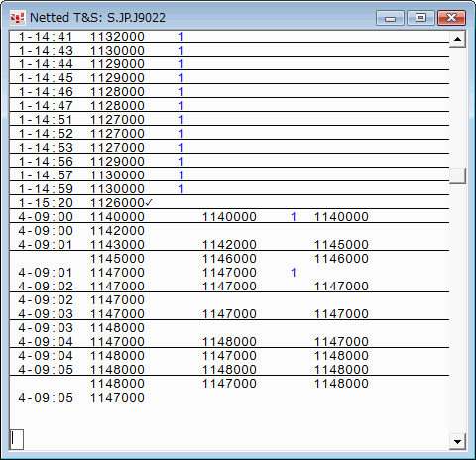Click the rightmost 1145000 in 4-09:01 row
This screenshot has width=476, height=460.
point(341,245)
